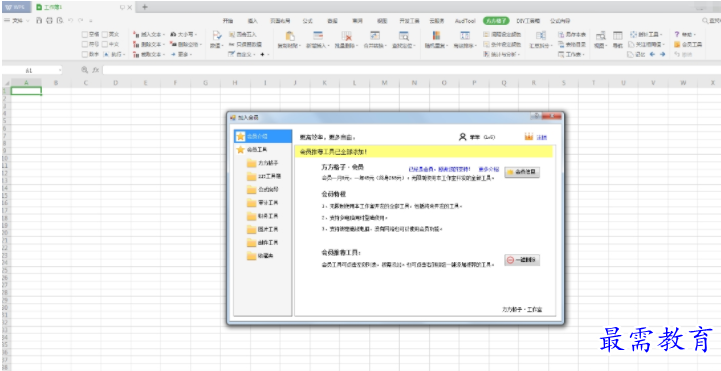Open the 插入文本 dropdown

tap(149, 34)
